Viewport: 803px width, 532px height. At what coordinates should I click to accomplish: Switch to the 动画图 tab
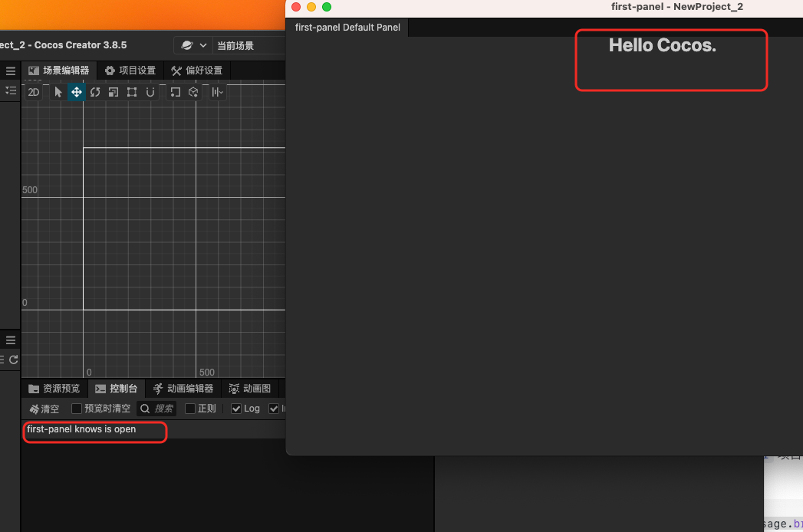tap(250, 389)
